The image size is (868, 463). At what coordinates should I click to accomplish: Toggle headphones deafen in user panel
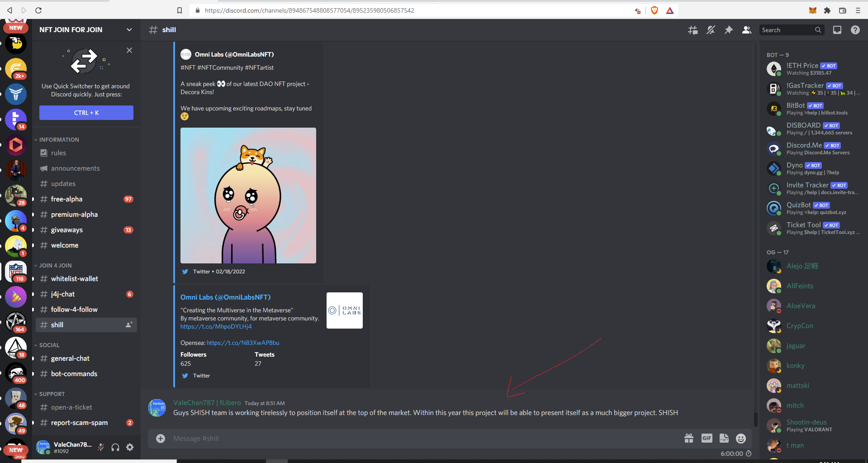click(115, 447)
